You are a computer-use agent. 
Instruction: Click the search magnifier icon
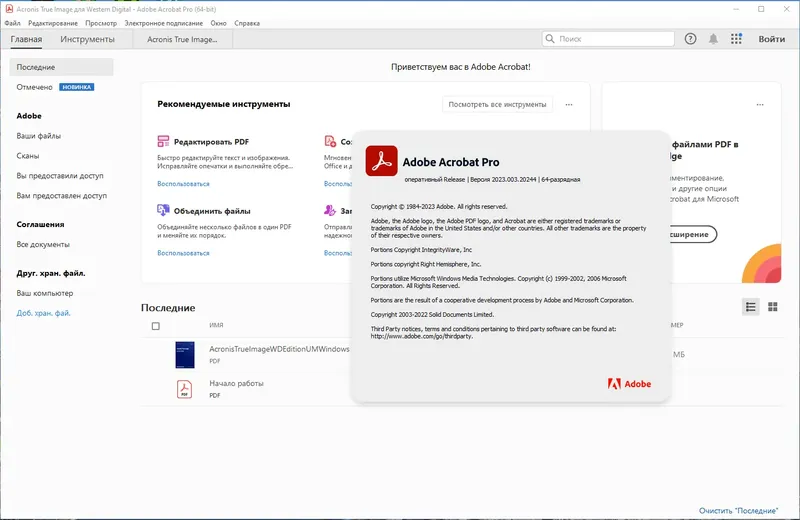pyautogui.click(x=550, y=39)
